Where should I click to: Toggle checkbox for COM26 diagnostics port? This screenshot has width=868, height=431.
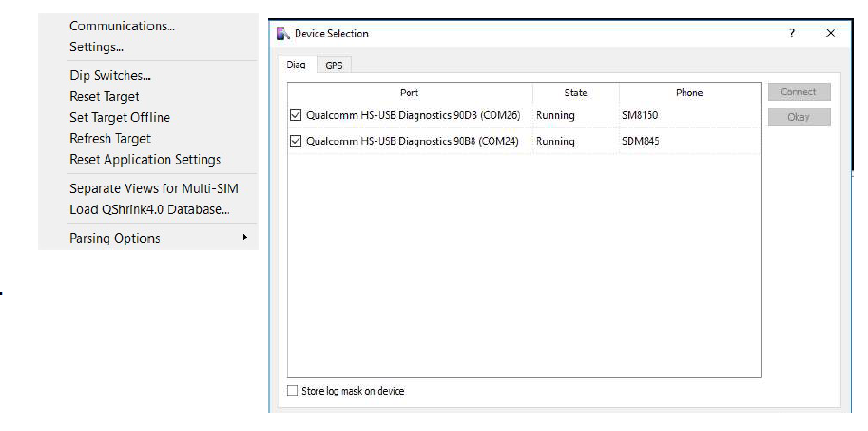point(296,115)
